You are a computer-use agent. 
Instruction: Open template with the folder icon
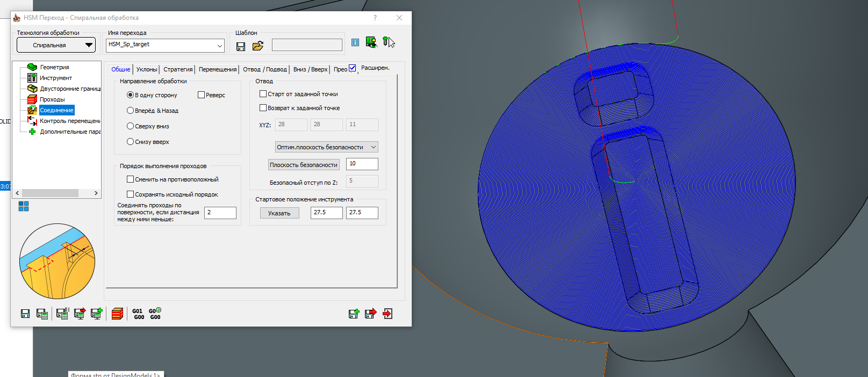[258, 46]
